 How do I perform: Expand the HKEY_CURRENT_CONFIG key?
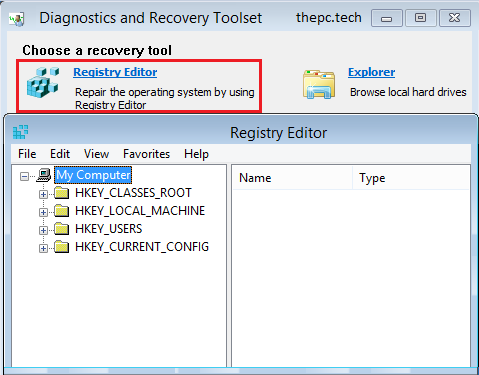[x=43, y=248]
